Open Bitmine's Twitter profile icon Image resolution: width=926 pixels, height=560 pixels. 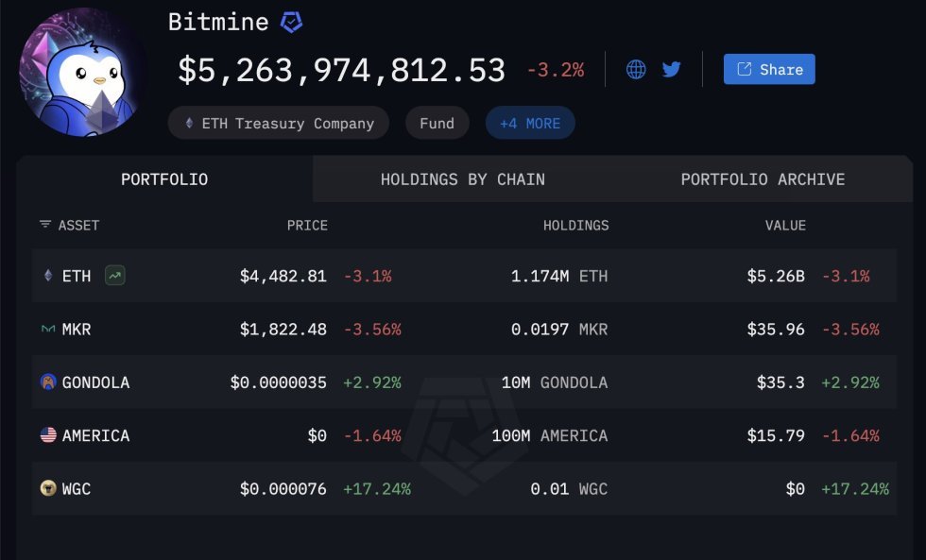pyautogui.click(x=672, y=69)
